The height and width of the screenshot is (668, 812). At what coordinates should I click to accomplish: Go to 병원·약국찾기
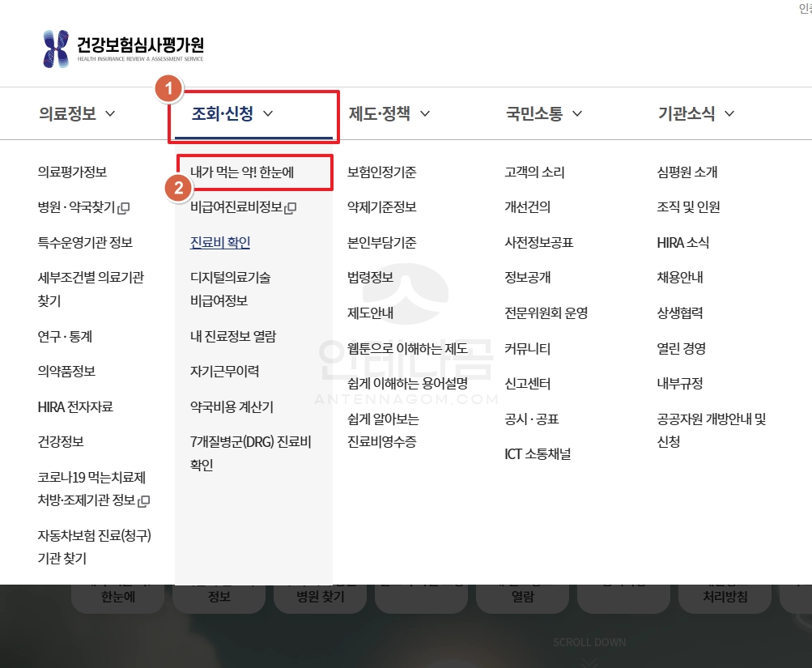[76, 207]
